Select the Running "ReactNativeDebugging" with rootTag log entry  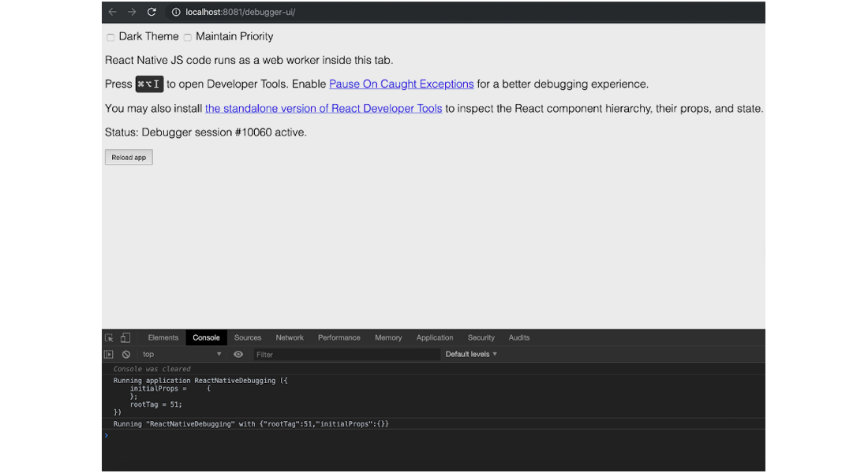click(251, 424)
